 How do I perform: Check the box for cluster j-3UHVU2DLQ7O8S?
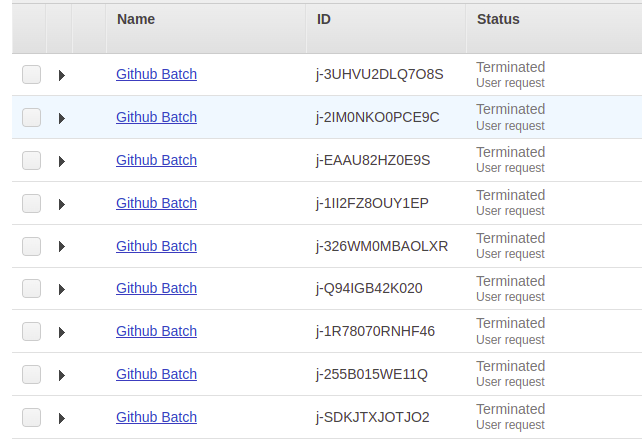tap(32, 75)
